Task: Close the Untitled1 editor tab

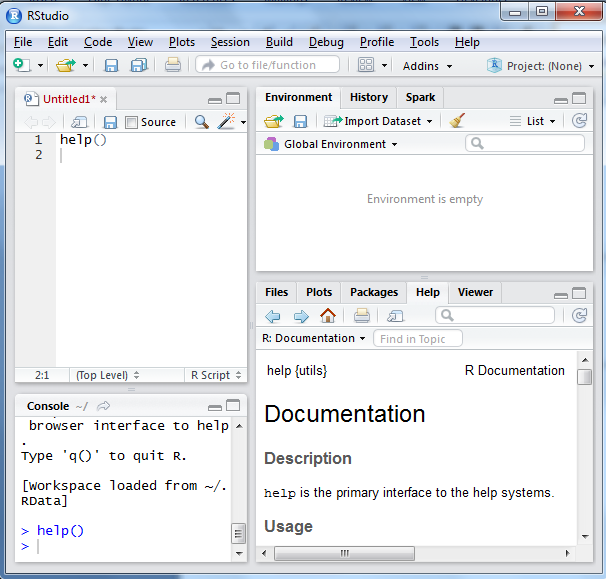Action: click(x=104, y=100)
